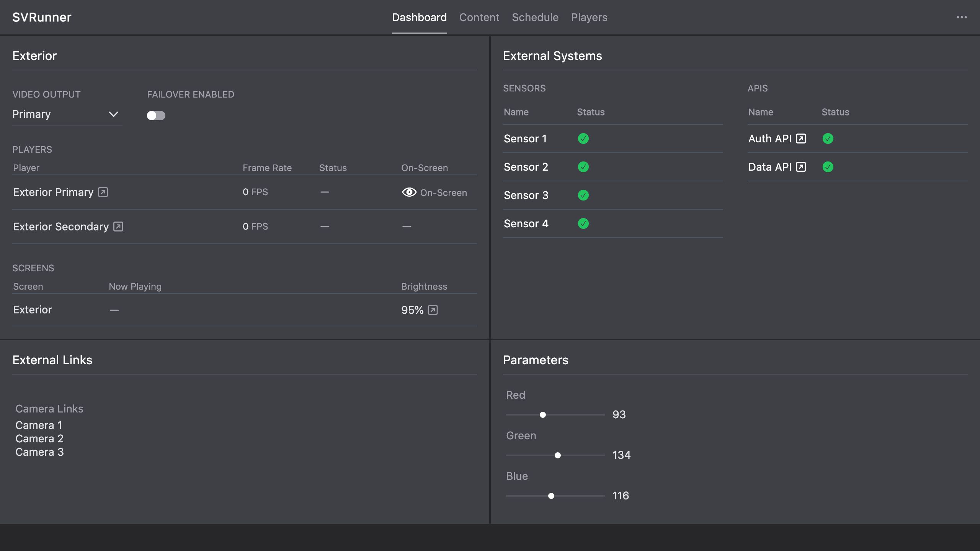Click the Blue parameter slider handle
The image size is (980, 551).
[x=551, y=496]
